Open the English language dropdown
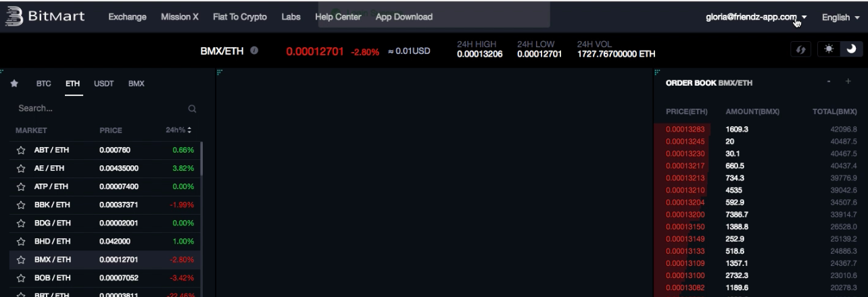Screen dimensions: 868x297 tap(841, 18)
